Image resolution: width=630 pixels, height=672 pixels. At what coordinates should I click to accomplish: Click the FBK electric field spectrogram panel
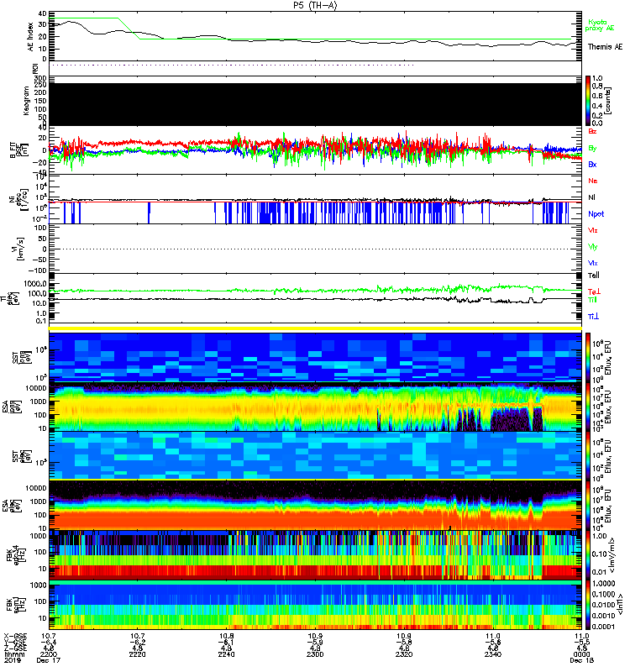(x=315, y=554)
